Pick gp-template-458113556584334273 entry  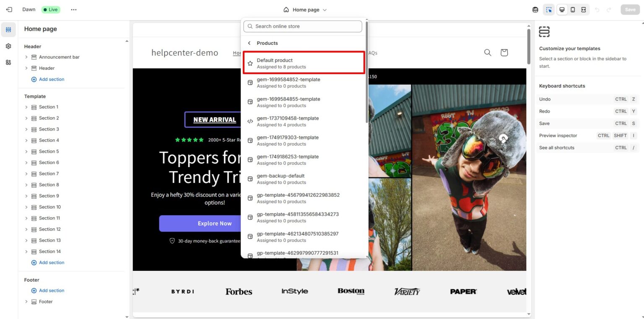pos(304,217)
